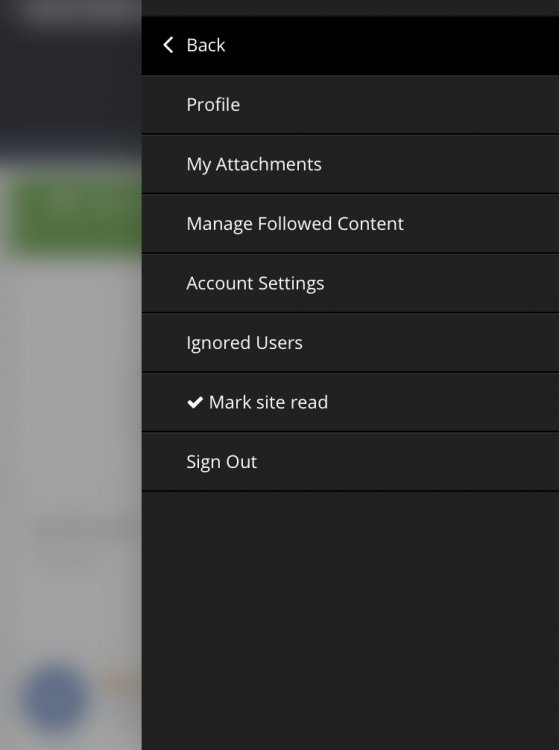Open Manage Followed Content
The width and height of the screenshot is (559, 750).
350,224
